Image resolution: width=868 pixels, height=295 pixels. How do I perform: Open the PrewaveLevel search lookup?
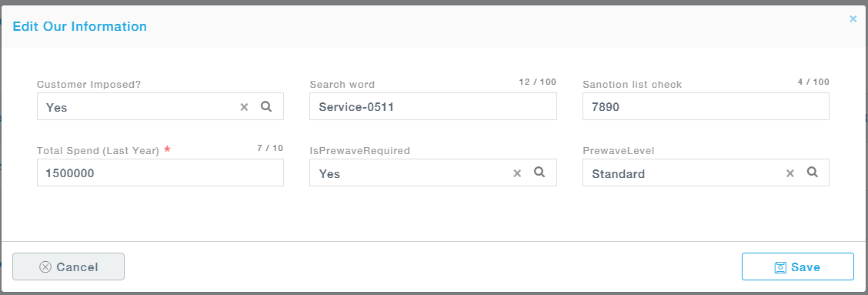(812, 172)
